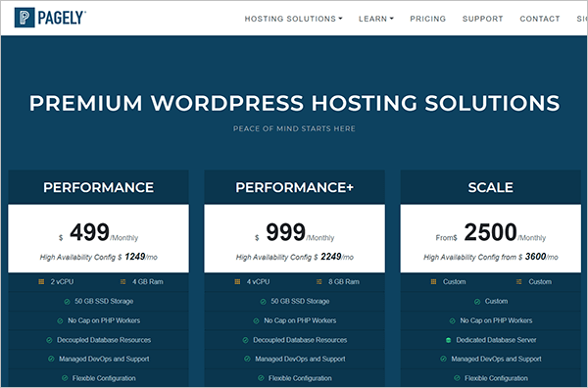The image size is (588, 388).
Task: Click check icon beside Scale Custom storage
Action: [x=477, y=302]
